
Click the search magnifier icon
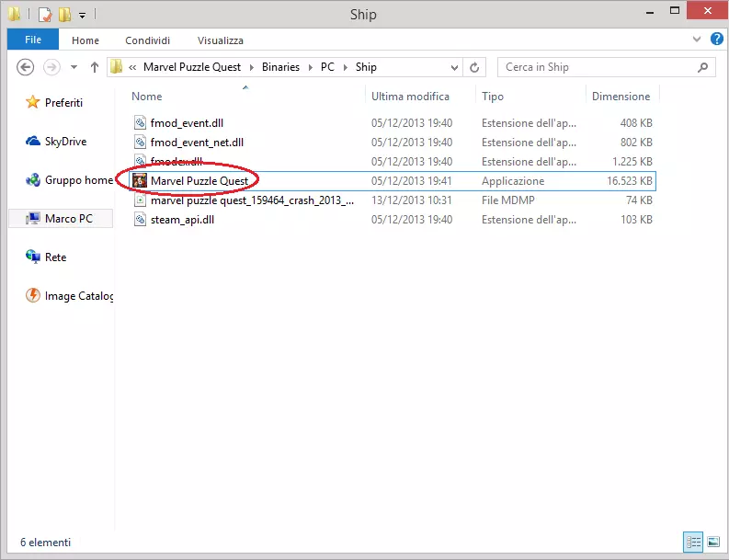702,67
